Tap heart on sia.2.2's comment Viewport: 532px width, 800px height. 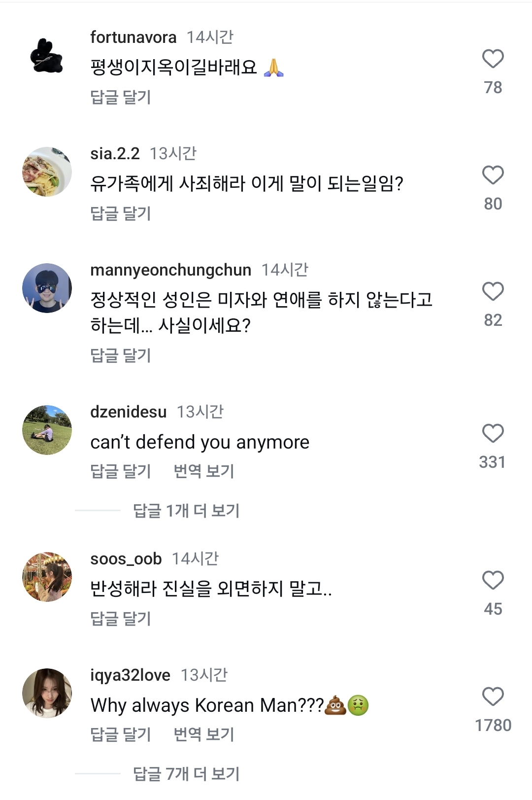493,175
